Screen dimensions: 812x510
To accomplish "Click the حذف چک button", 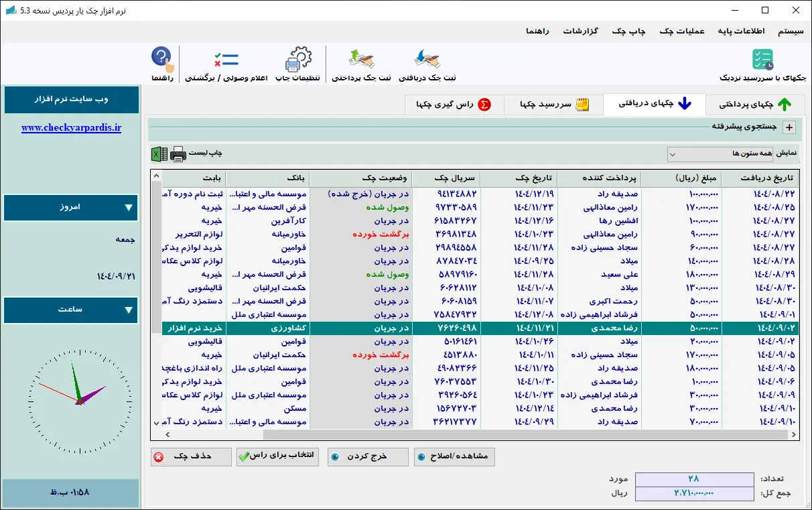I will [x=190, y=456].
